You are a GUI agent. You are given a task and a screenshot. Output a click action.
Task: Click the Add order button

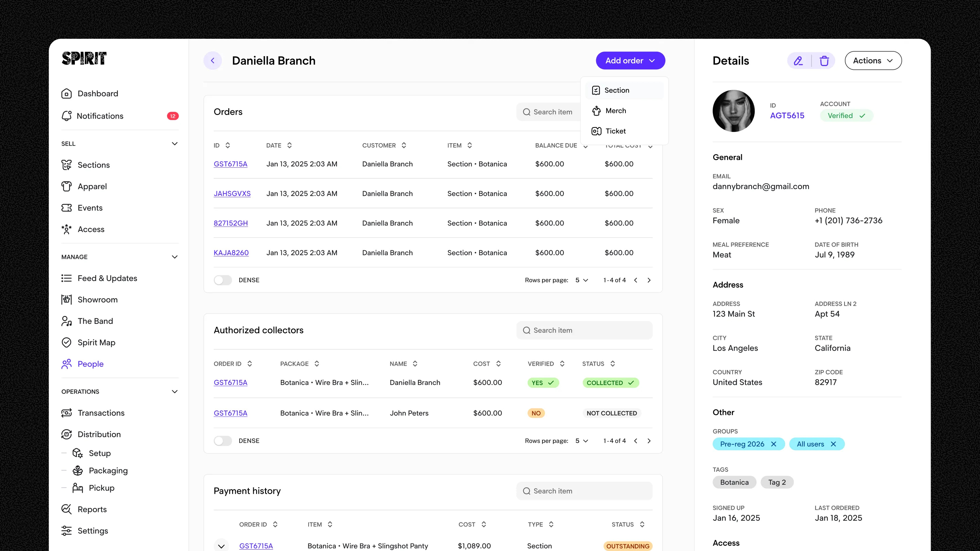630,61
